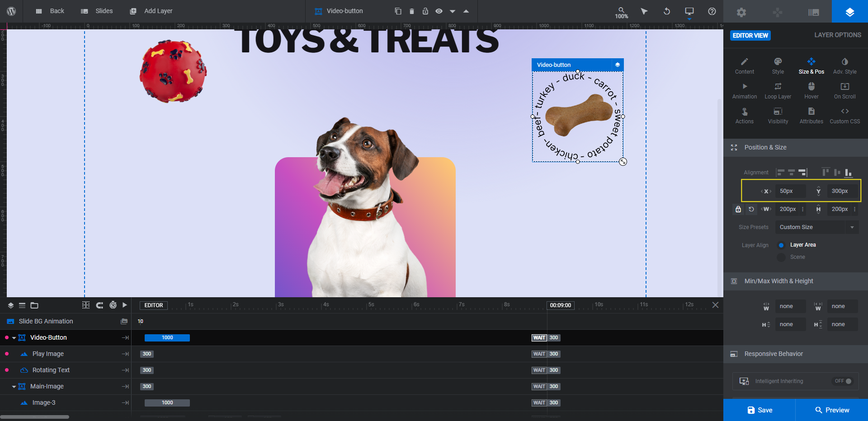Screen dimensions: 868x421
Task: Open the Adv. Style settings
Action: click(x=845, y=66)
